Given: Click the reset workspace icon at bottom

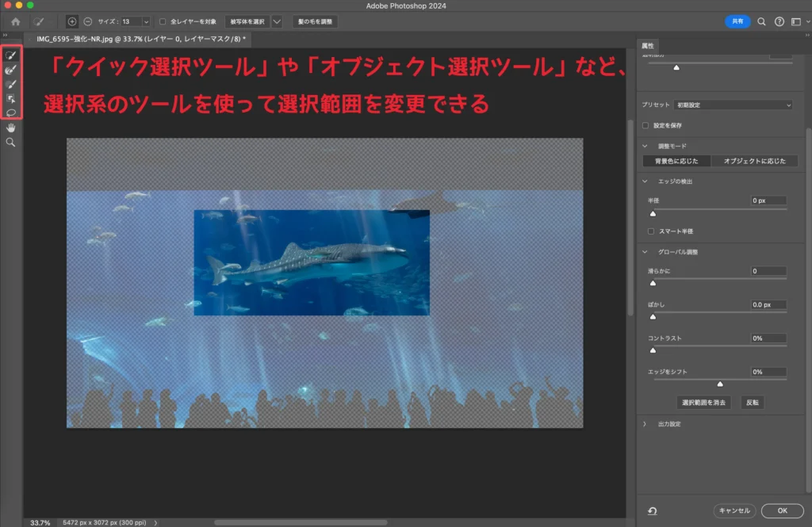Looking at the screenshot, I should [x=652, y=511].
